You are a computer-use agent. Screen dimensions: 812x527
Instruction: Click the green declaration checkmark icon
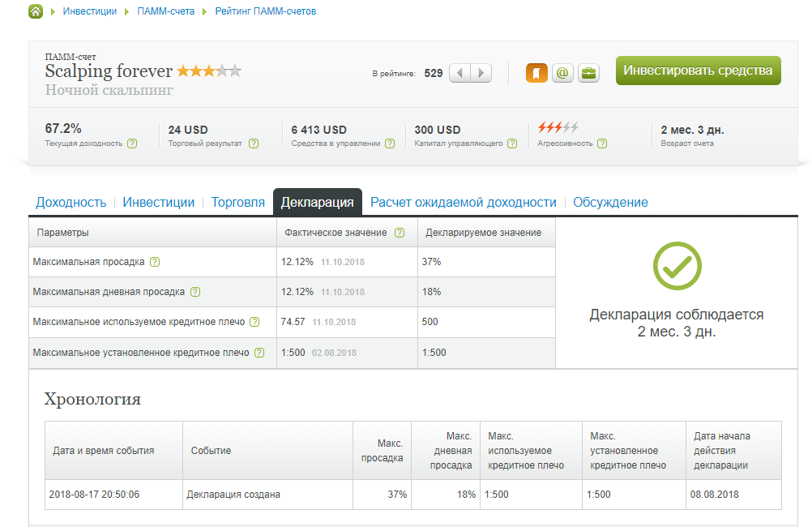pyautogui.click(x=677, y=266)
